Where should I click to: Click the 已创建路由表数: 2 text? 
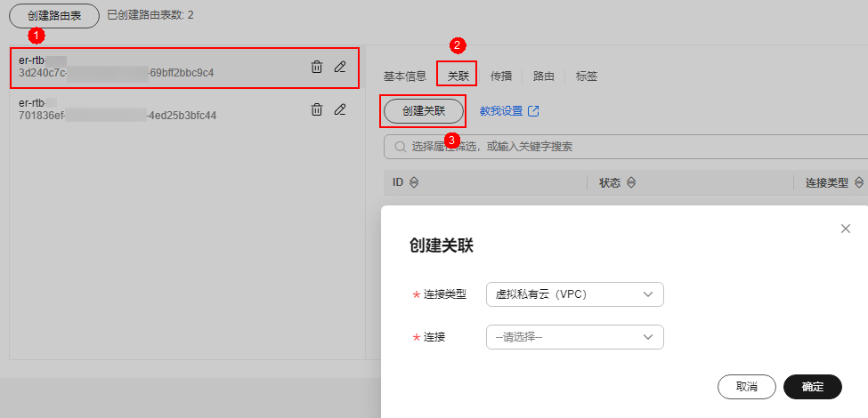pyautogui.click(x=150, y=15)
